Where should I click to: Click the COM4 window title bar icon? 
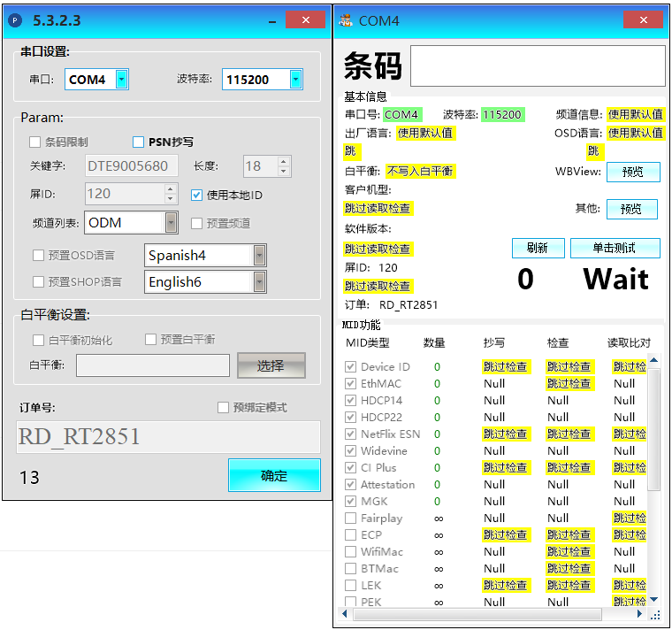click(347, 20)
